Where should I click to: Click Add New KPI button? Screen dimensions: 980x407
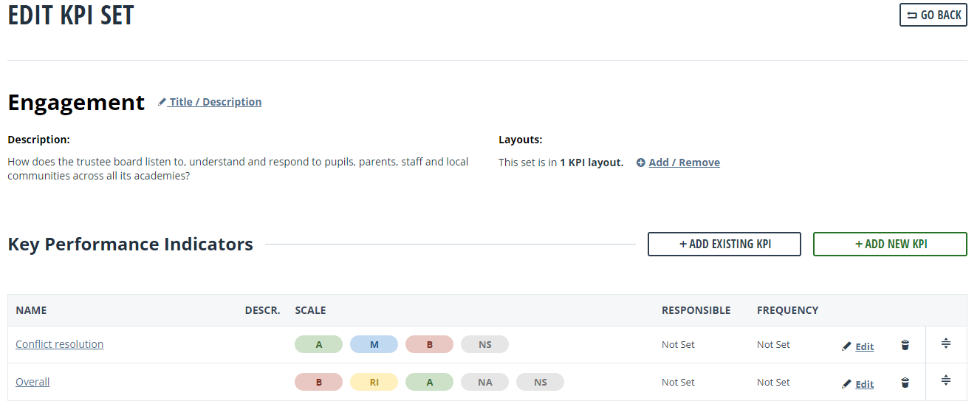pos(889,244)
